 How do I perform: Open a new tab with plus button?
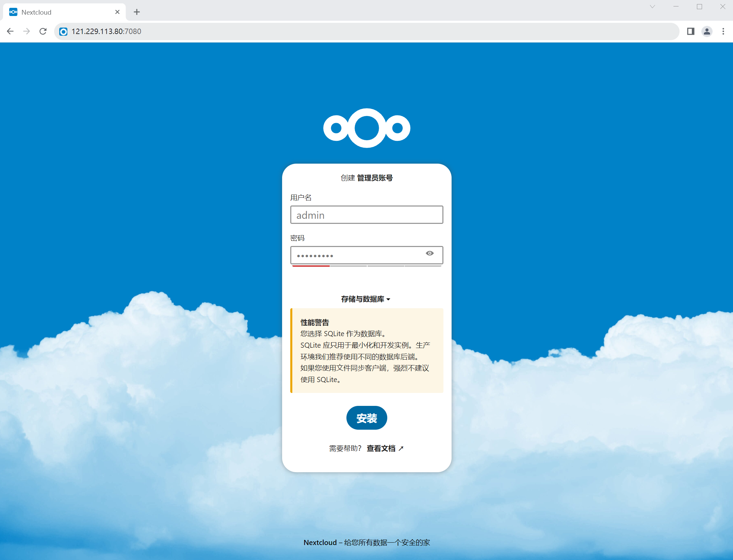(x=137, y=12)
